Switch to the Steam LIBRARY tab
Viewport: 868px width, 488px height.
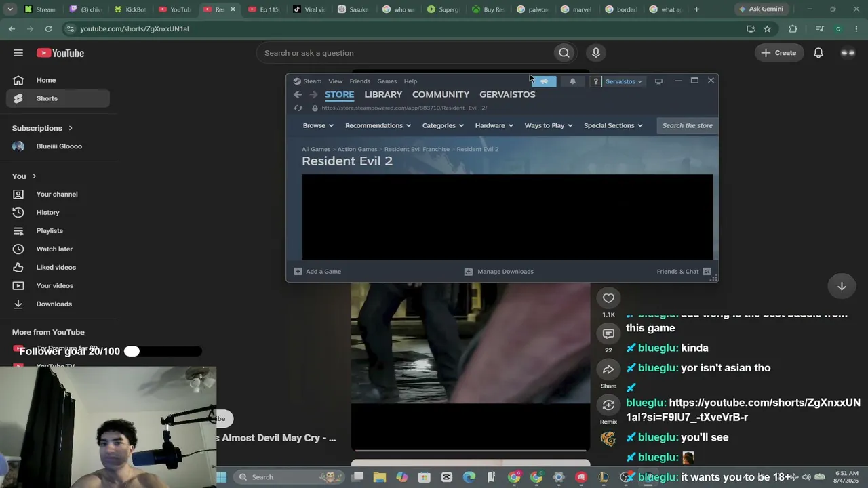pos(383,94)
